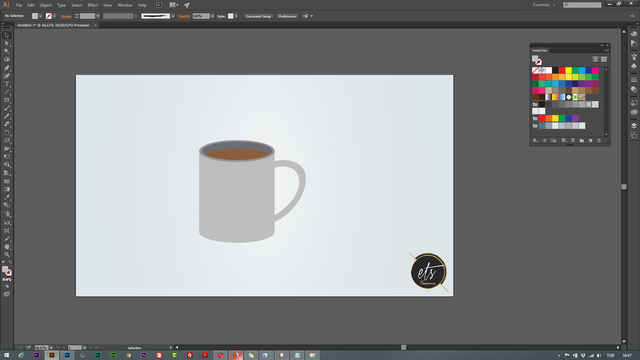Select the Type tool
Screen dimensions: 640x360
click(x=7, y=84)
